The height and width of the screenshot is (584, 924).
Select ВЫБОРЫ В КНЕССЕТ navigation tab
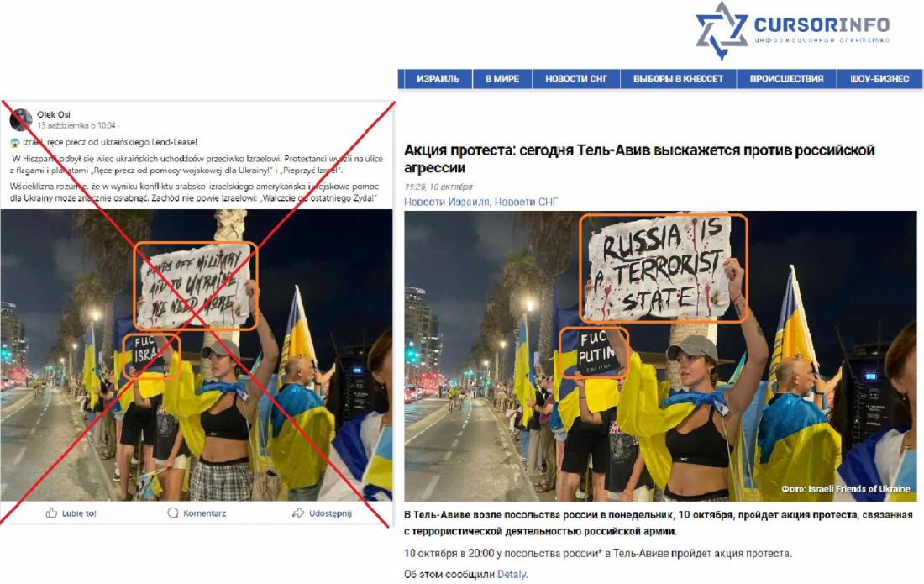coord(678,79)
